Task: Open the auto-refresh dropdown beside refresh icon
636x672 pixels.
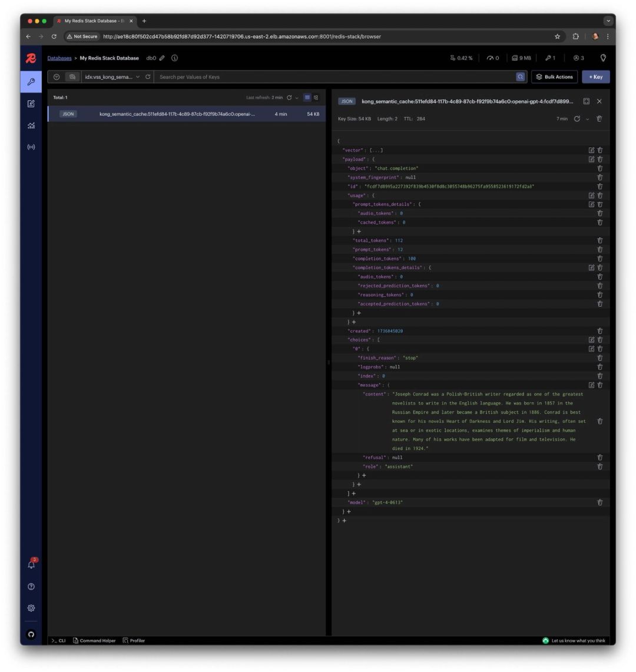Action: tap(297, 98)
